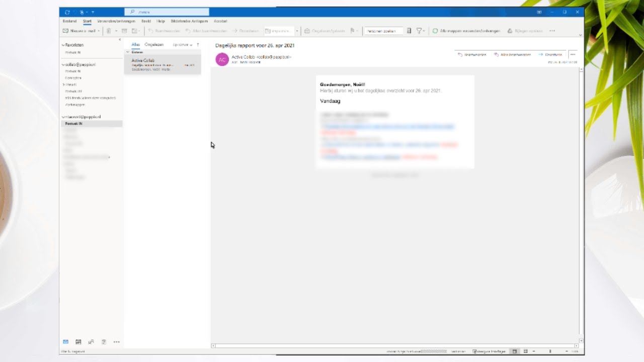644x362 pixels.
Task: Open the Quick Steps gallery dropdown arrow
Action: (297, 31)
